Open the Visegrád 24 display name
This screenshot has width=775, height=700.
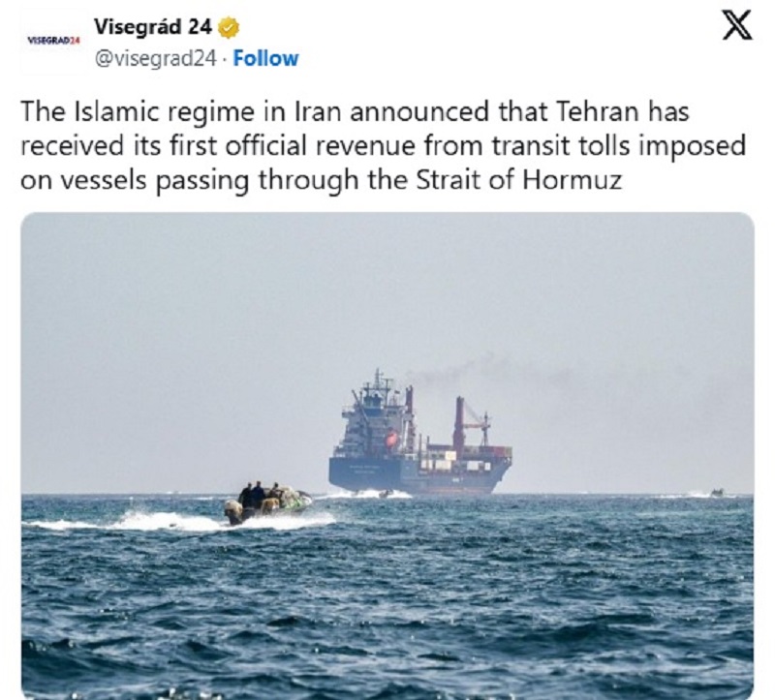(x=153, y=27)
